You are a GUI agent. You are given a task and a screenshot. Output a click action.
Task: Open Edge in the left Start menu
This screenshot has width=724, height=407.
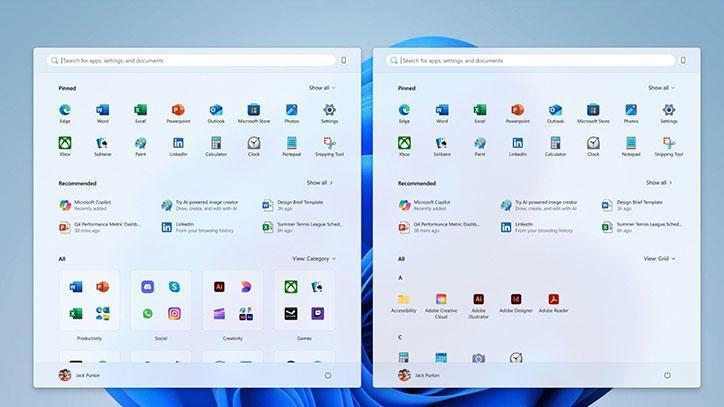click(65, 112)
